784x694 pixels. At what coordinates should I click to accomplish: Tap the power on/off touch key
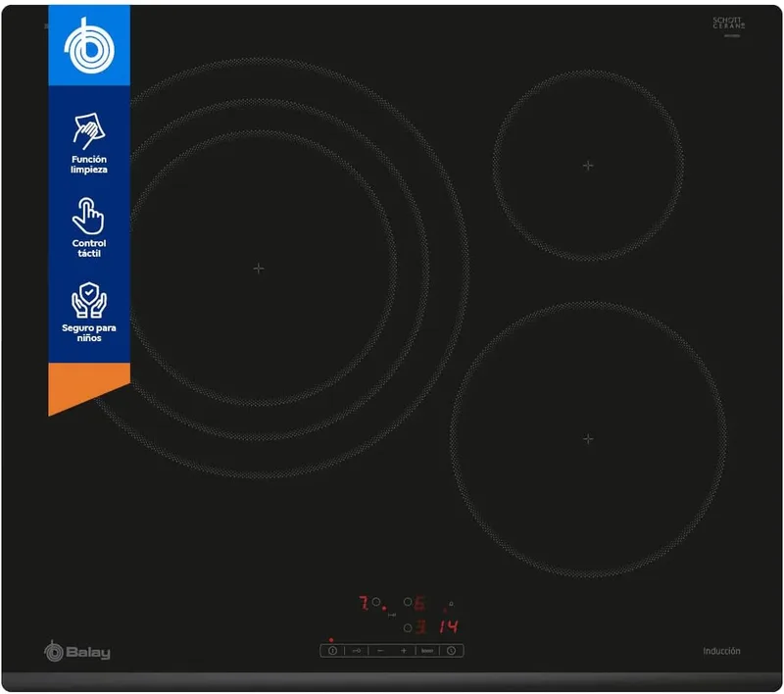coord(332,651)
